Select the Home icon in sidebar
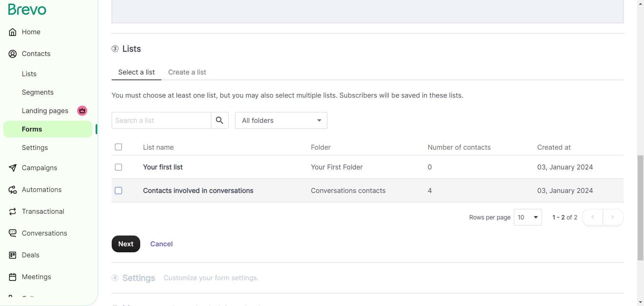Image resolution: width=644 pixels, height=306 pixels. [12, 32]
